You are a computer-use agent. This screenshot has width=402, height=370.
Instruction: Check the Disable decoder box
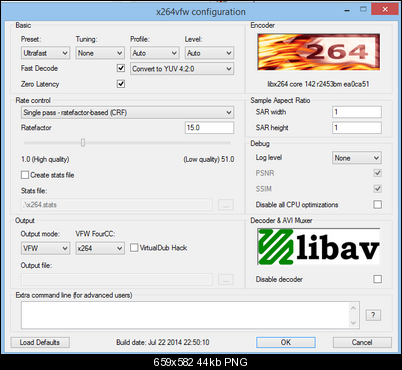click(x=377, y=279)
